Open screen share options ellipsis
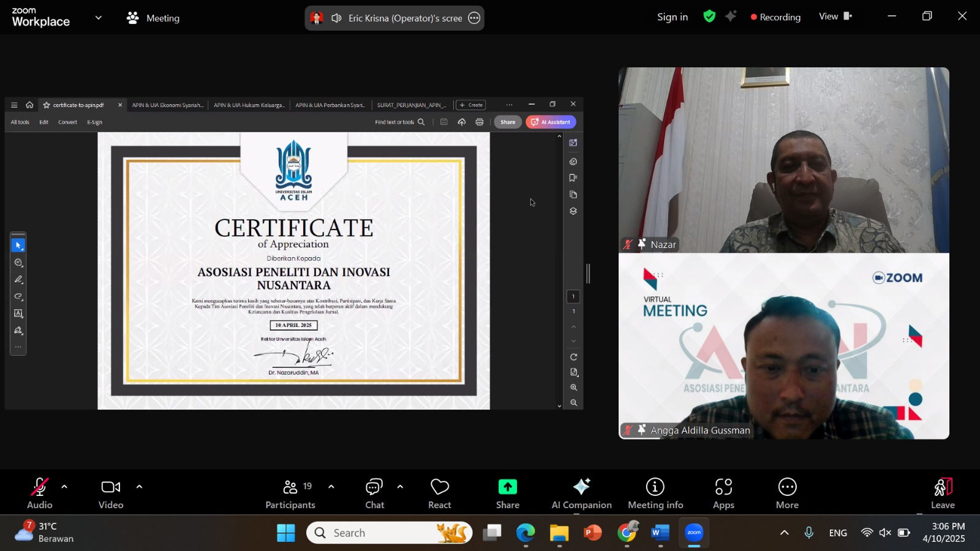The width and height of the screenshot is (980, 551). coord(474,18)
